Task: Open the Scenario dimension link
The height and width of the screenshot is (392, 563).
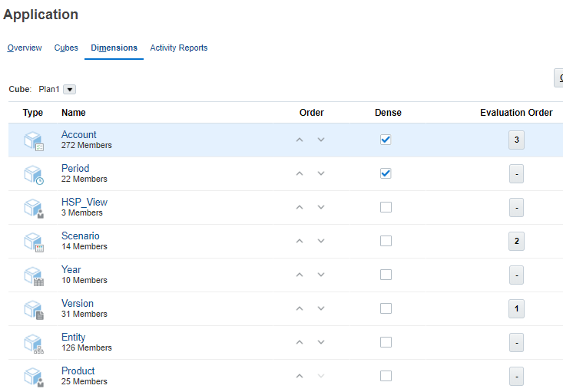Action: [x=81, y=236]
